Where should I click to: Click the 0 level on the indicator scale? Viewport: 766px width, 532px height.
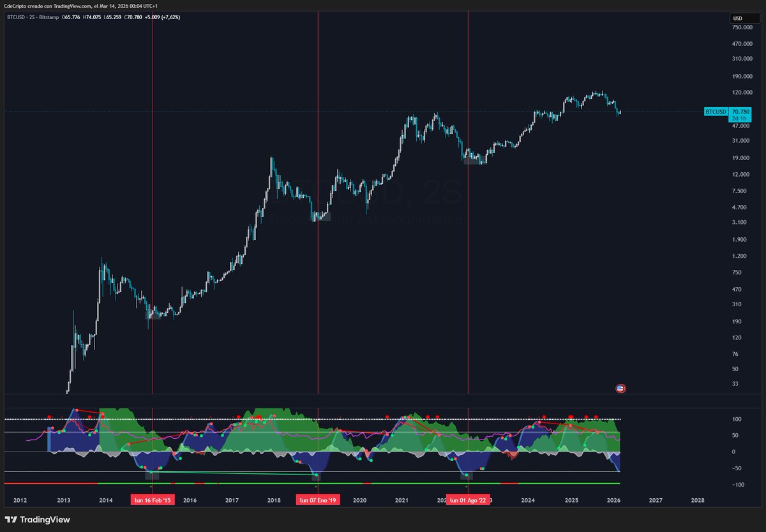point(733,452)
